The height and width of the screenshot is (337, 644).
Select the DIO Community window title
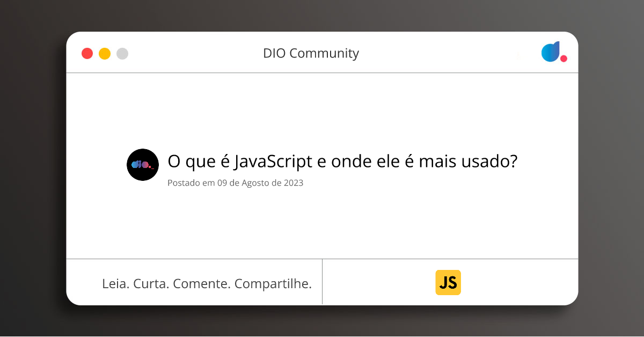coord(311,53)
